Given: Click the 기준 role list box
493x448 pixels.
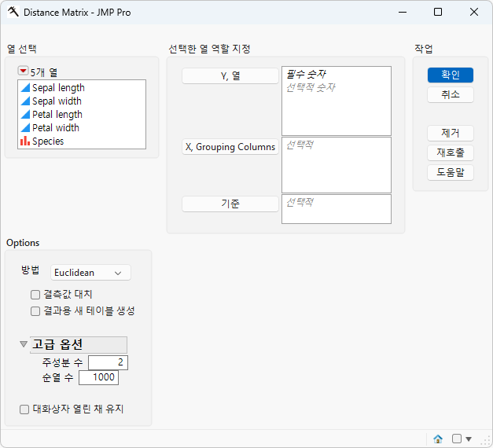Looking at the screenshot, I should (337, 209).
